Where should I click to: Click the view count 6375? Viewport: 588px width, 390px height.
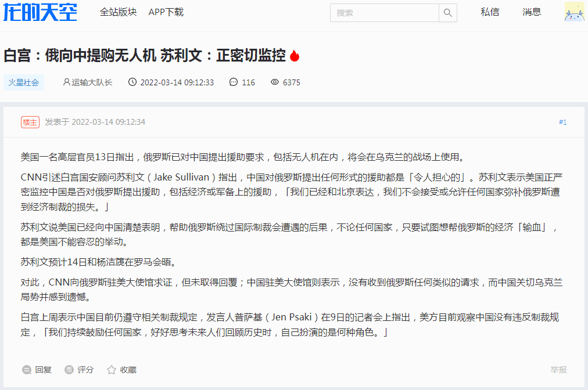click(292, 82)
